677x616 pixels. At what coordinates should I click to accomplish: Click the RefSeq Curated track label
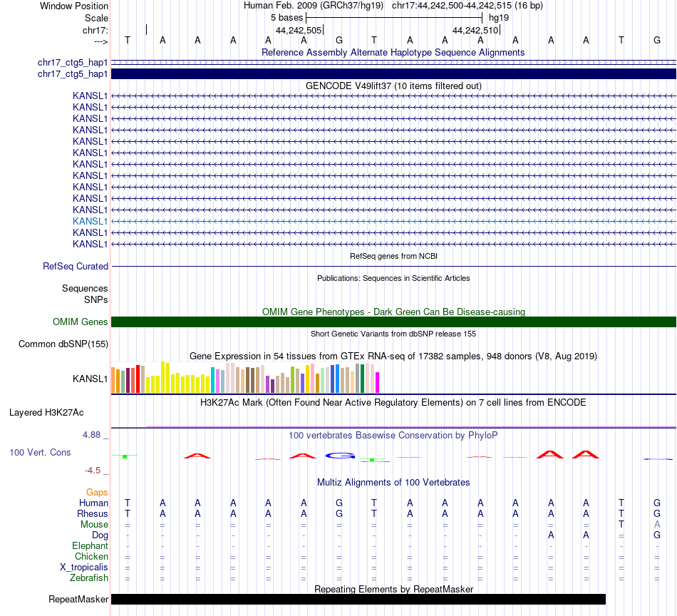coord(75,266)
